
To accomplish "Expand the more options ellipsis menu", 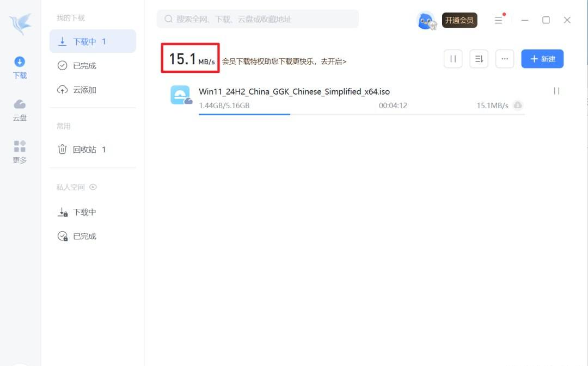I will pyautogui.click(x=505, y=59).
